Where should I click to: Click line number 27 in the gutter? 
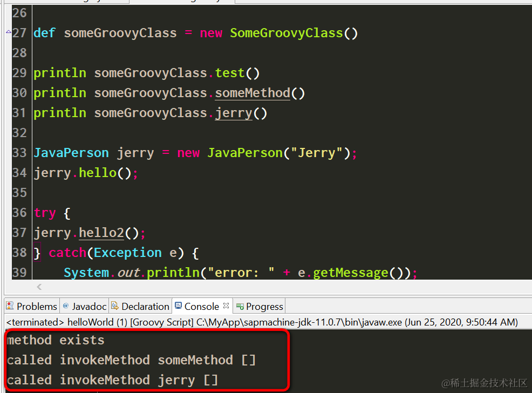[19, 33]
